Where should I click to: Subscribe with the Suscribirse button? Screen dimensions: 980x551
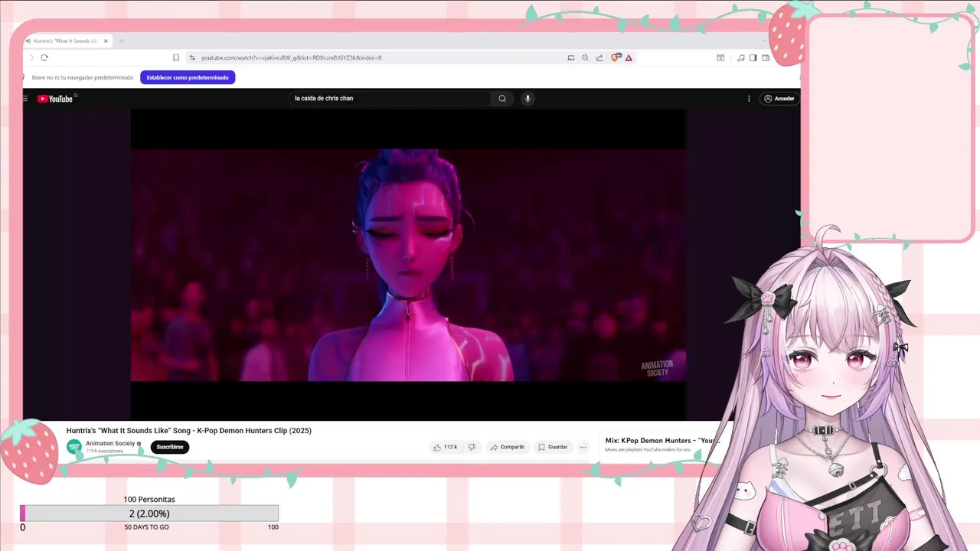170,447
